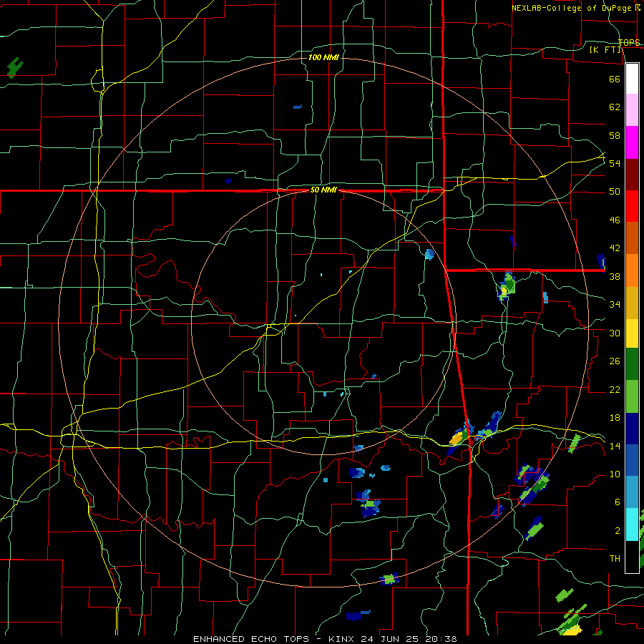This screenshot has height=644, width=644.
Task: Click the 'TOPS' legend title
Action: (x=629, y=43)
